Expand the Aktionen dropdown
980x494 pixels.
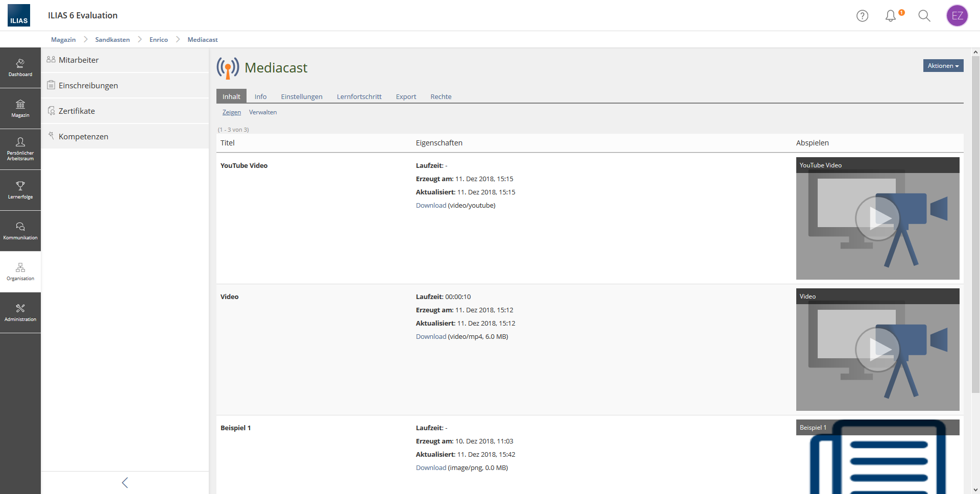[x=943, y=66]
